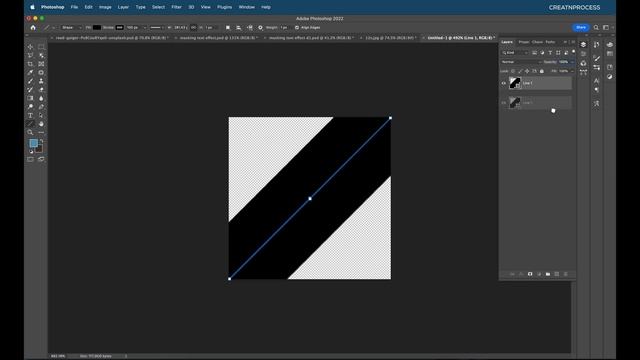Expand the Fill slider dropdown
The image size is (640, 360).
point(572,71)
